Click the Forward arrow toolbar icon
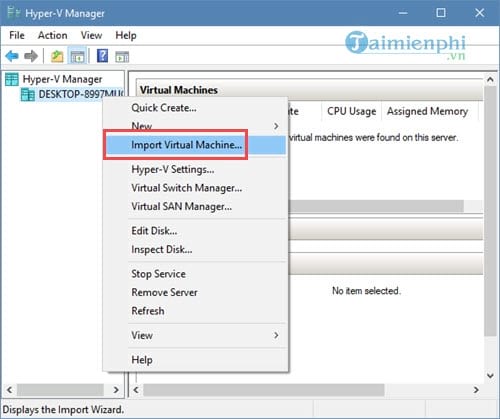 [x=31, y=56]
